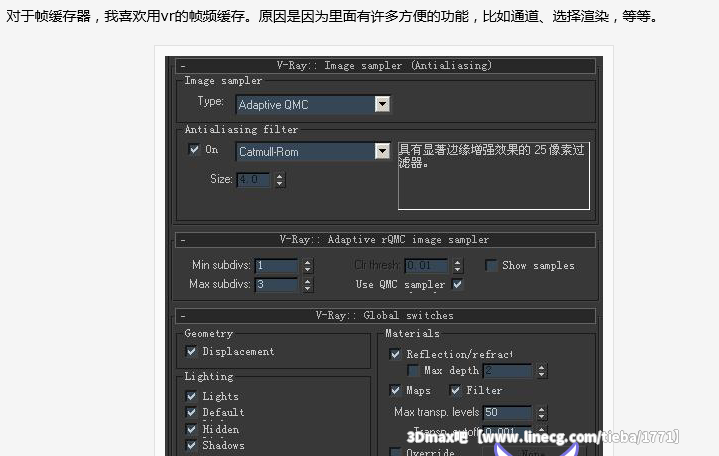719x456 pixels.
Task: Click the Max depth value field
Action: click(507, 371)
